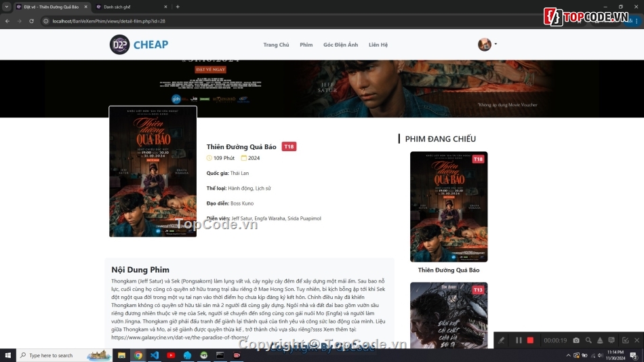Select the Boss Kuno director text
The width and height of the screenshot is (644, 362).
click(x=242, y=203)
